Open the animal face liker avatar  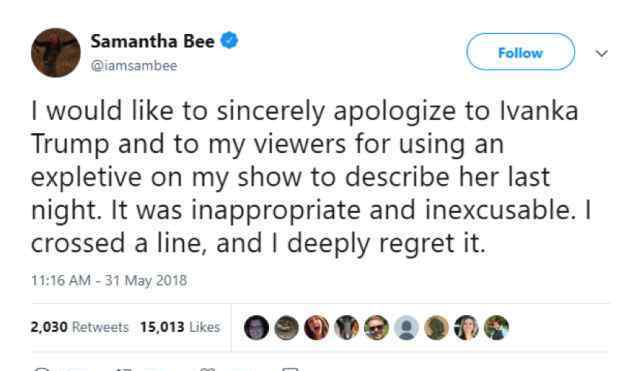pyautogui.click(x=347, y=328)
